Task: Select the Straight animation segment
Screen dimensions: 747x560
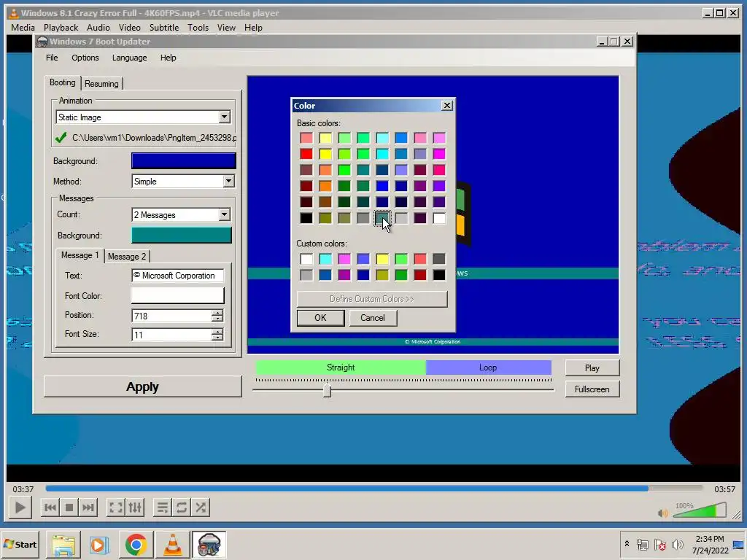Action: tap(341, 367)
